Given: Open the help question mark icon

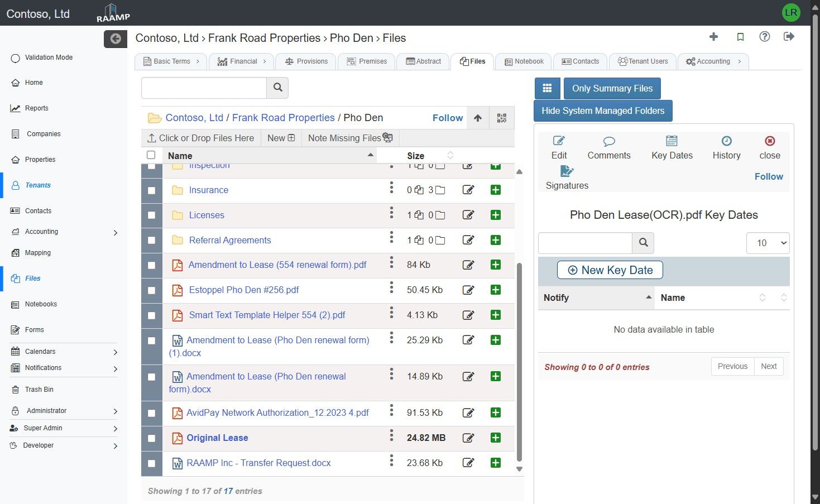Looking at the screenshot, I should click(x=765, y=37).
